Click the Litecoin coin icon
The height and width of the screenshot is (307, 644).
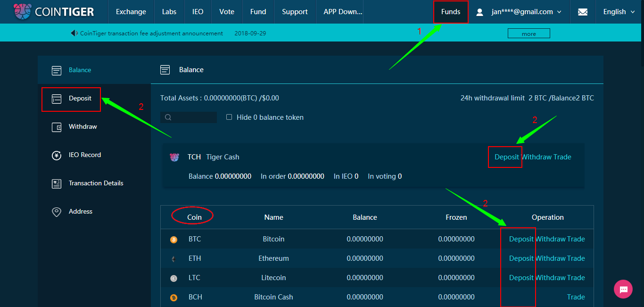(x=173, y=278)
